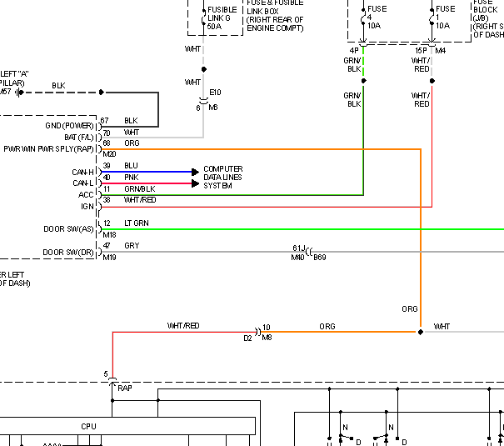Select the 61J connector pin label

pos(298,248)
